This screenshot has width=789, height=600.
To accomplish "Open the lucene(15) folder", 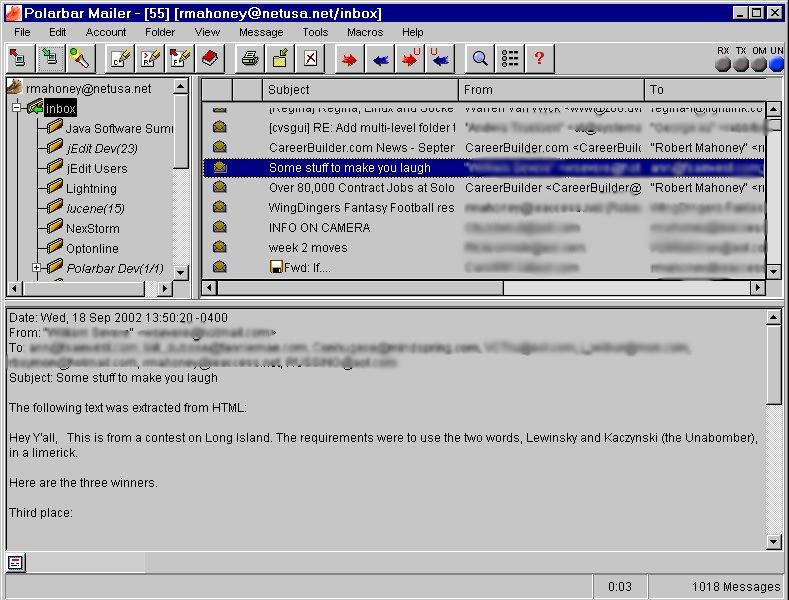I will pyautogui.click(x=95, y=208).
